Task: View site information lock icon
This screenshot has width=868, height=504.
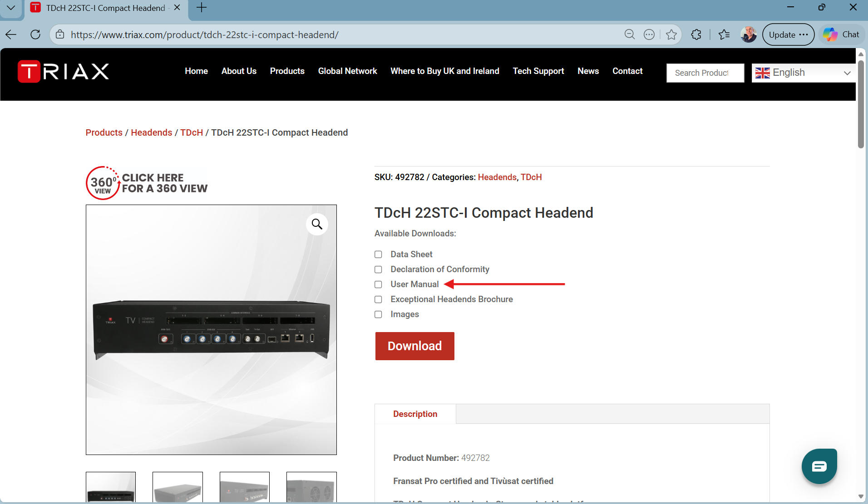Action: [x=60, y=34]
